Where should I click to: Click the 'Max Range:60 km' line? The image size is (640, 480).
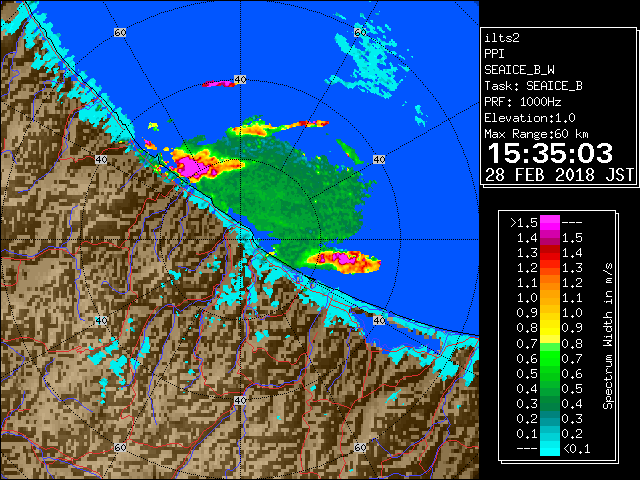[x=536, y=134]
